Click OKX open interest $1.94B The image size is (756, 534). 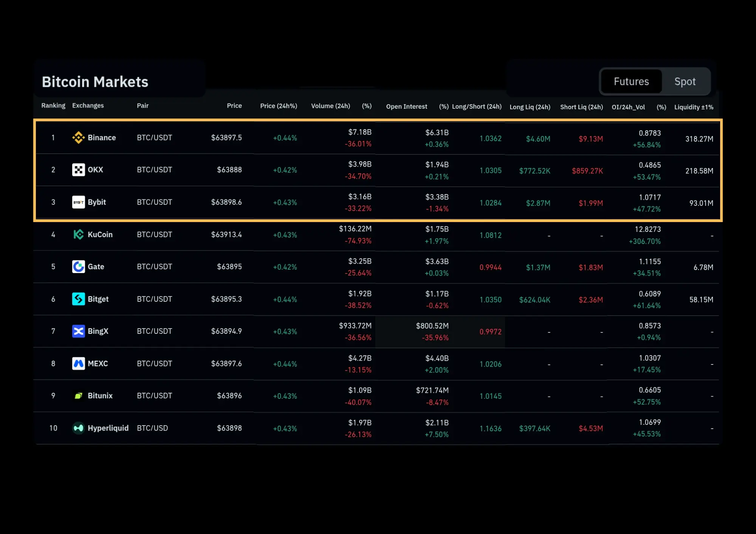(x=437, y=165)
